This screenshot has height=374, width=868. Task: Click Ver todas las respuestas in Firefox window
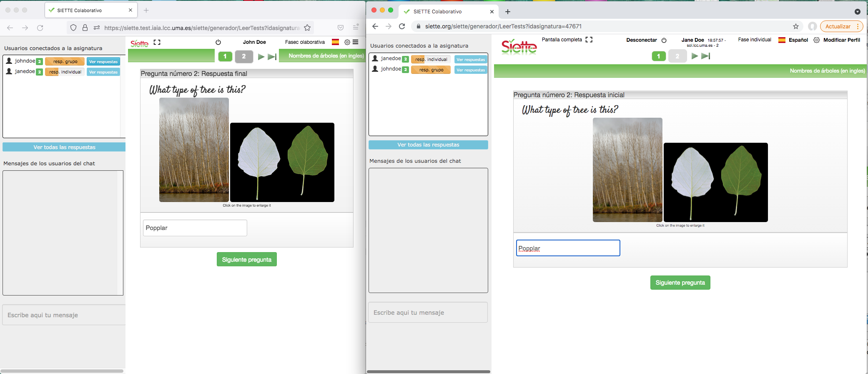pos(64,147)
